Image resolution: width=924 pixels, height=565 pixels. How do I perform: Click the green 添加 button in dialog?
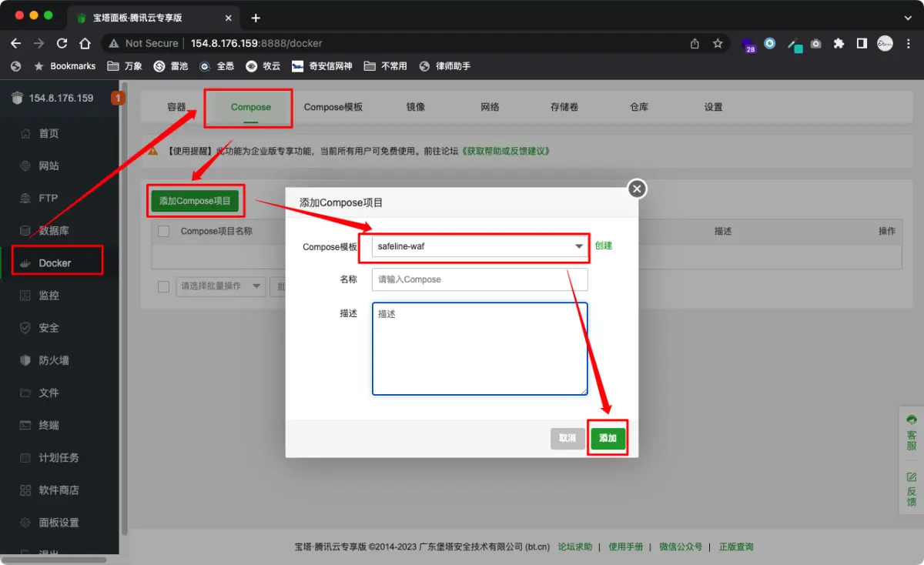coord(608,438)
